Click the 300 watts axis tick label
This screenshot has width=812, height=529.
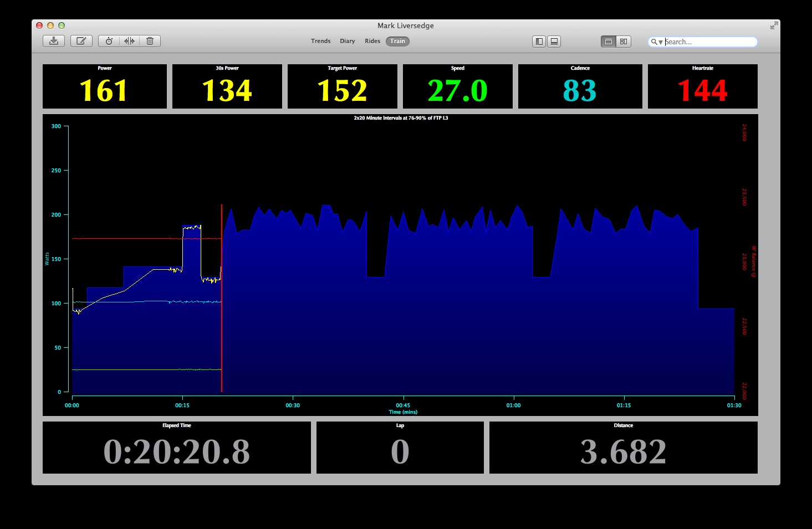(56, 126)
